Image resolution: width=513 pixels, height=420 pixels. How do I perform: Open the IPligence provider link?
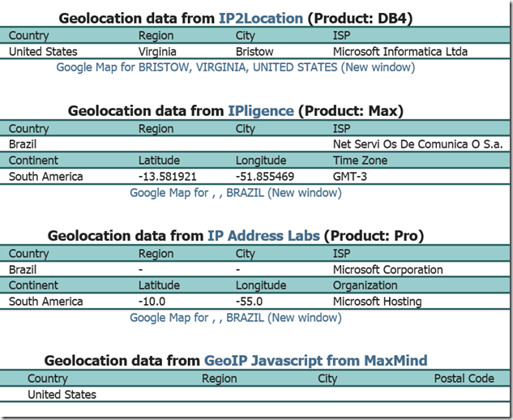click(x=261, y=111)
